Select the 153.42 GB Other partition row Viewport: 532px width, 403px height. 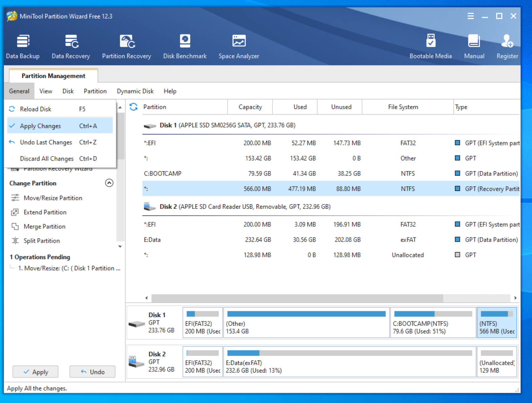(331, 158)
